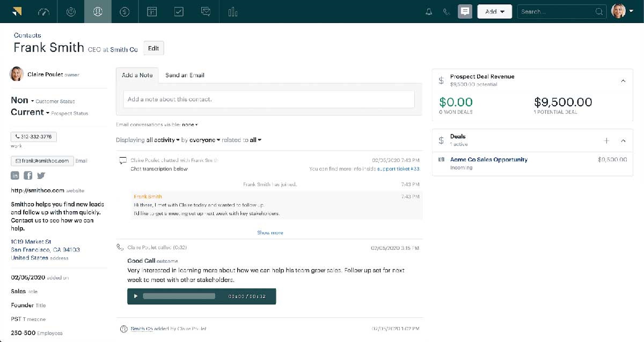Image resolution: width=644 pixels, height=342 pixels.
Task: Open the chat bubble icon near Add button
Action: click(x=465, y=11)
